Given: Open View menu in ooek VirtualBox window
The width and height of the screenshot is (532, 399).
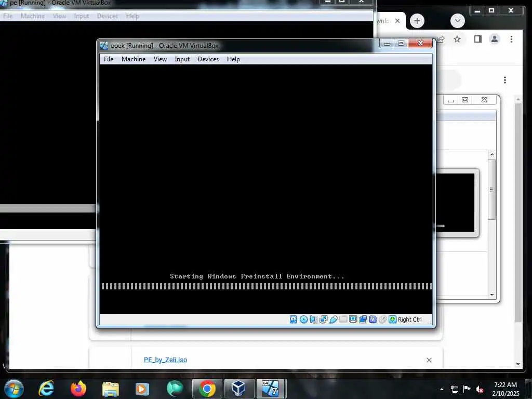Looking at the screenshot, I should 160,59.
